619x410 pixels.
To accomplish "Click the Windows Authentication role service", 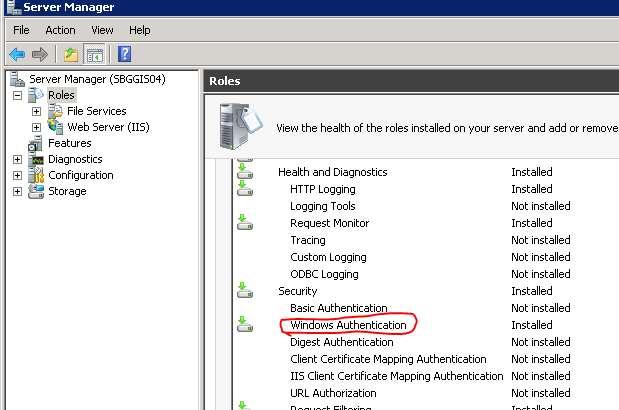I will [x=348, y=325].
